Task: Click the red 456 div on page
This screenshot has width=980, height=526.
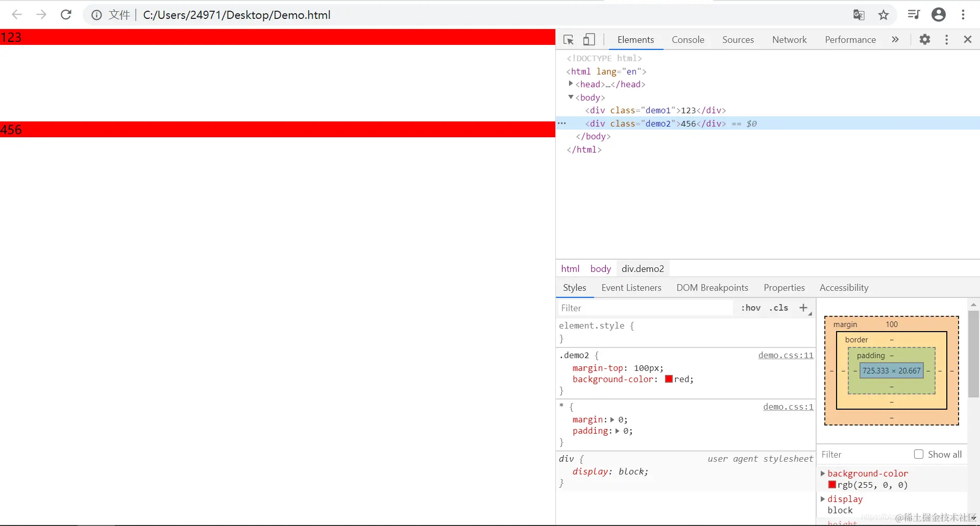Action: [278, 130]
